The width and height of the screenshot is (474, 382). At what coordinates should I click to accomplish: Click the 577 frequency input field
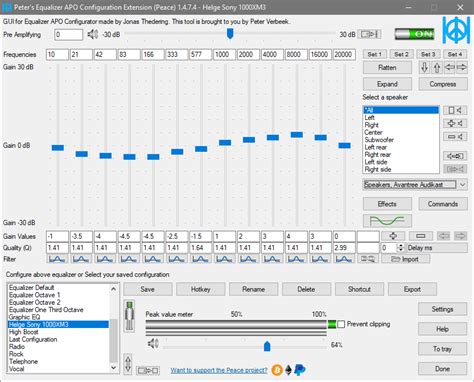[200, 54]
